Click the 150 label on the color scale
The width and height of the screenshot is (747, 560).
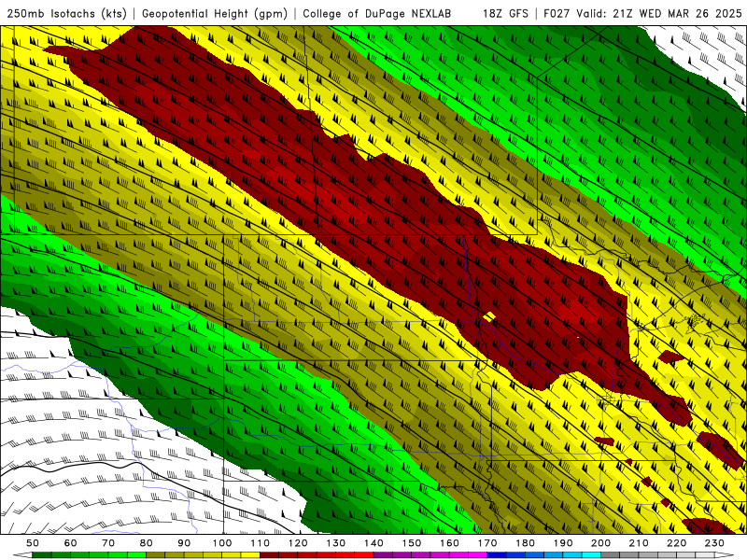tap(412, 543)
